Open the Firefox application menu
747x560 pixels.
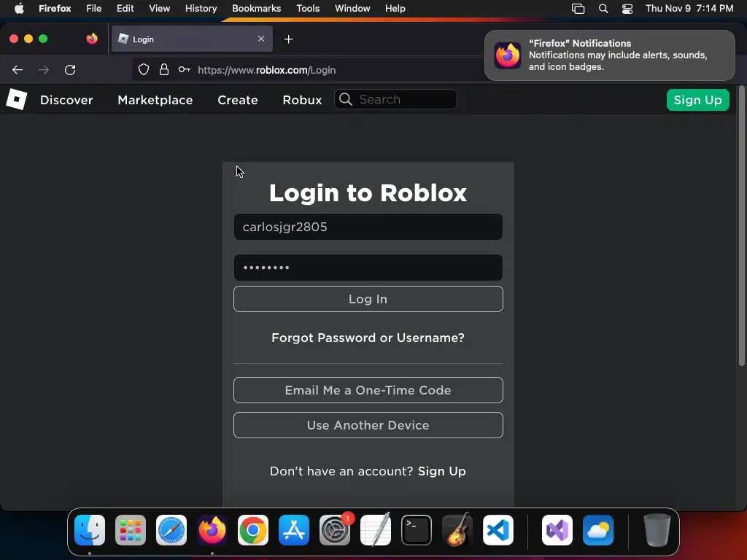[55, 8]
